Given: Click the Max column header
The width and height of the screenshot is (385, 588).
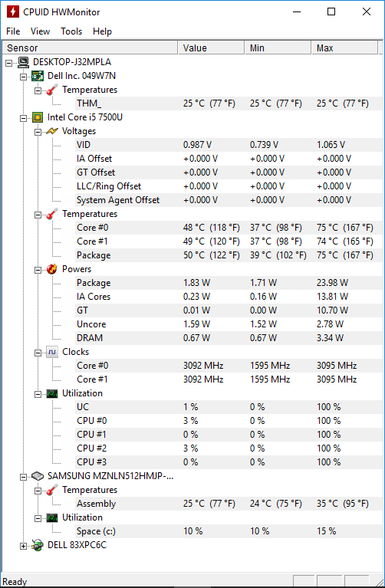Looking at the screenshot, I should point(344,48).
